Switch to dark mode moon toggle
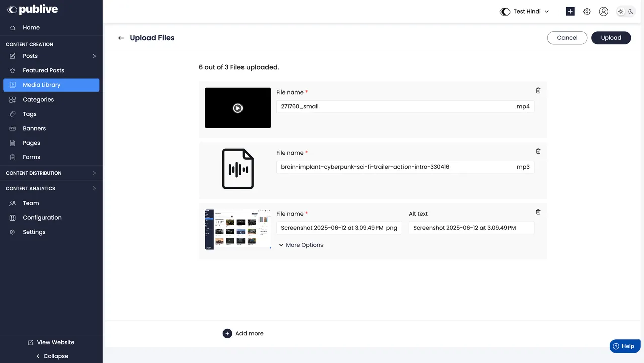Viewport: 644px width, 363px height. (631, 12)
